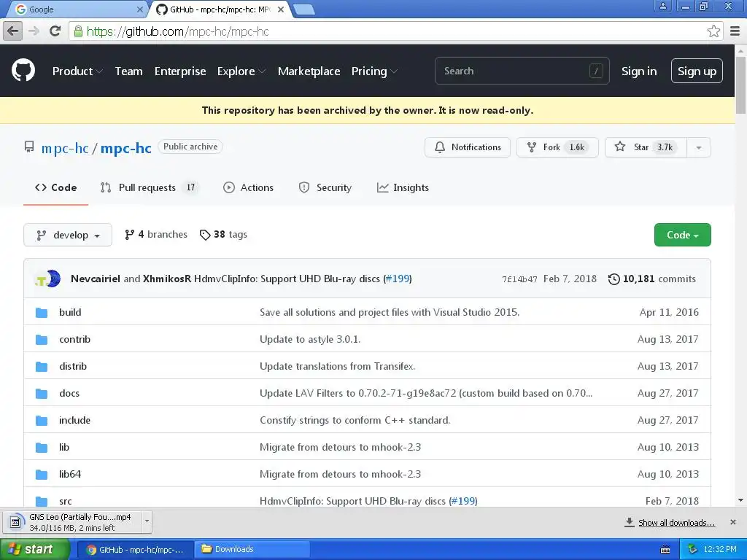Switch to the Actions tab
This screenshot has height=560, width=747.
pos(248,187)
